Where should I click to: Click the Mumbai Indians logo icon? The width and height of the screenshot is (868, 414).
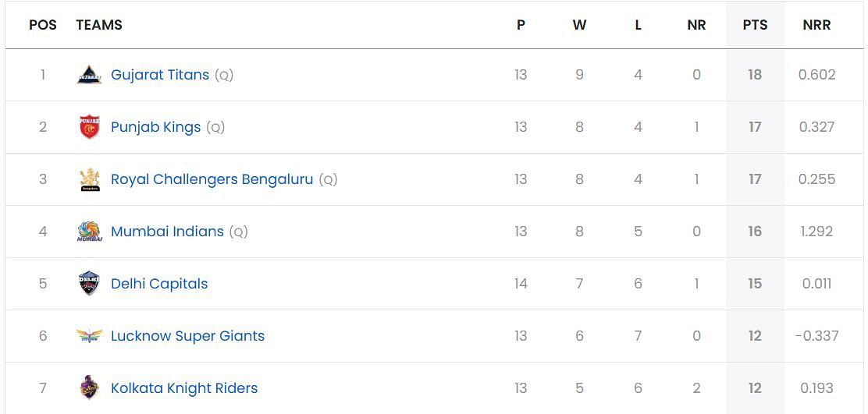[89, 232]
